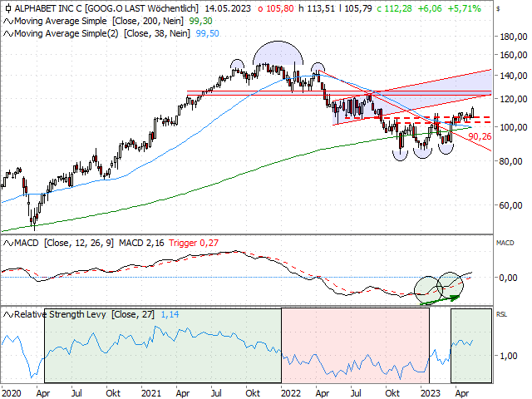Select the ALPHABET INC C chart title
This screenshot has width=532, height=399.
[x=106, y=8]
